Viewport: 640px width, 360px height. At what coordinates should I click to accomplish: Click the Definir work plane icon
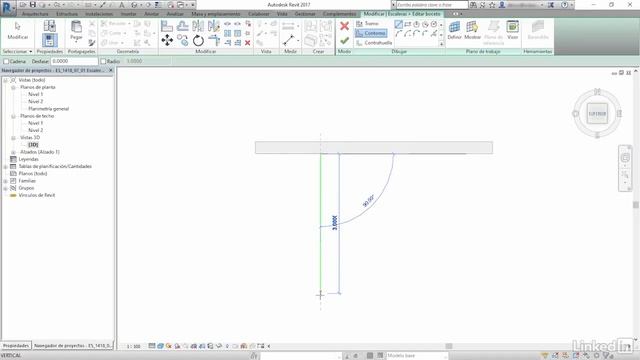coord(454,27)
